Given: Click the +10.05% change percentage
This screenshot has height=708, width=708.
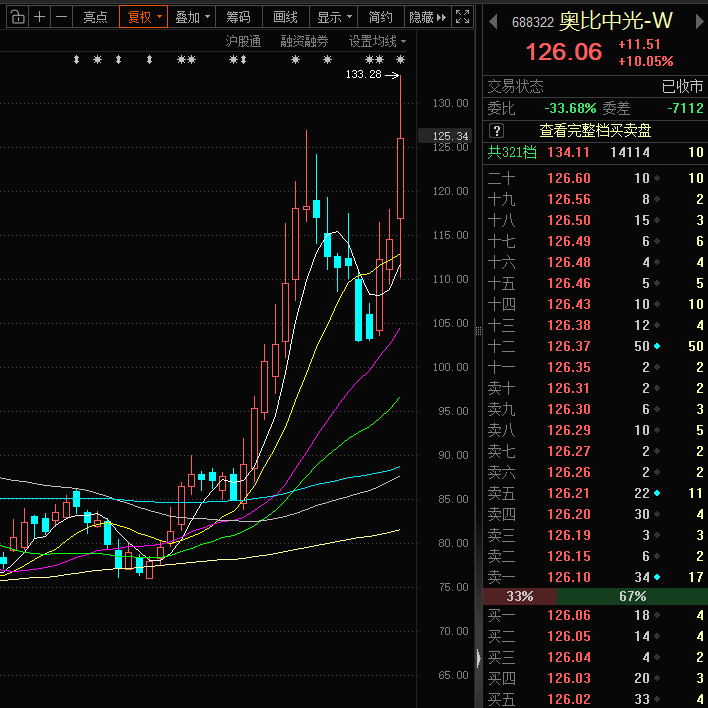Looking at the screenshot, I should 645,61.
